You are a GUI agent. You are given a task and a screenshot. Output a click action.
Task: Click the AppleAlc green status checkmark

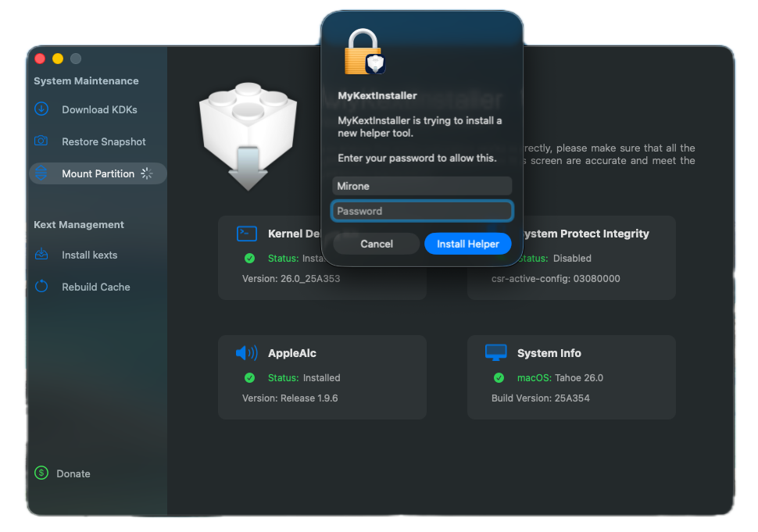click(x=249, y=378)
